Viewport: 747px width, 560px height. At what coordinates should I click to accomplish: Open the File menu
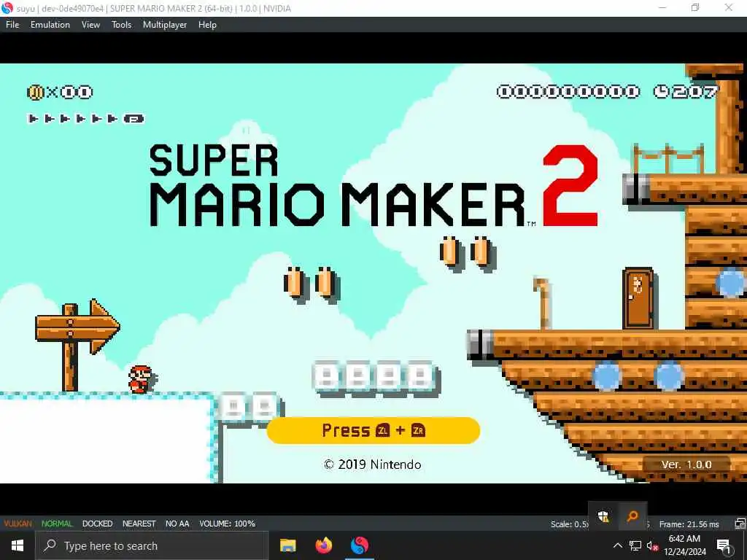point(12,25)
